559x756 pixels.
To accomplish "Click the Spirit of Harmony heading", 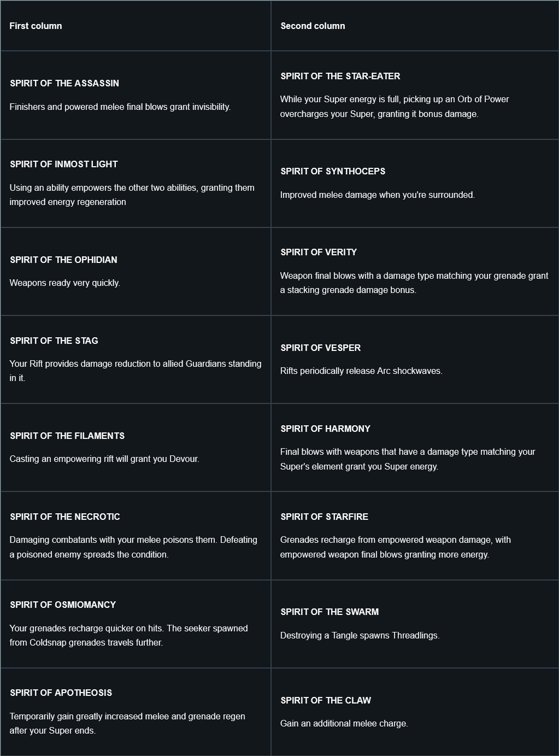I will pos(326,429).
